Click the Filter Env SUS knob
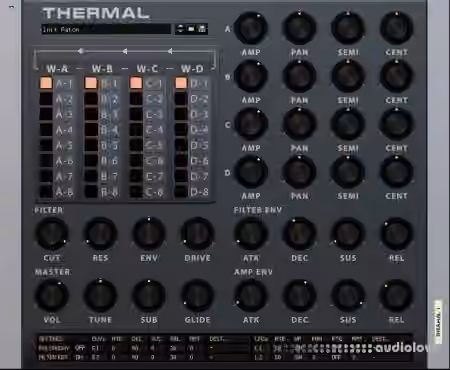 click(x=348, y=234)
